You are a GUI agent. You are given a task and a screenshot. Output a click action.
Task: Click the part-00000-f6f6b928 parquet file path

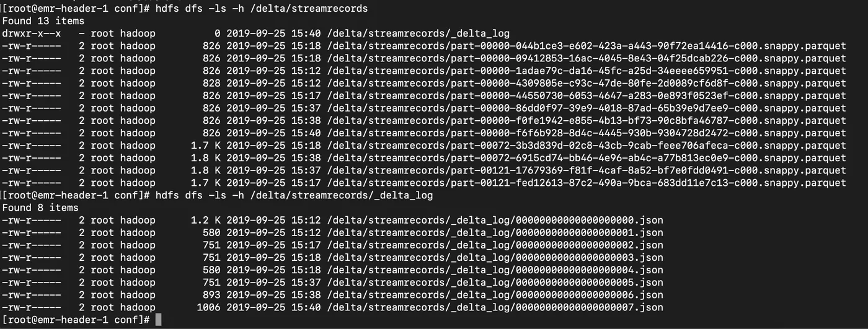pyautogui.click(x=587, y=133)
